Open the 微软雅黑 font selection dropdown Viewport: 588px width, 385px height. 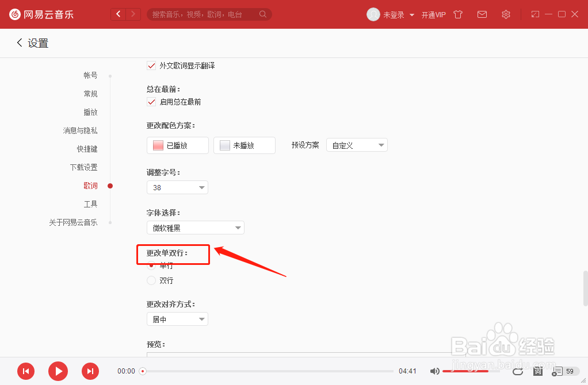pyautogui.click(x=195, y=227)
